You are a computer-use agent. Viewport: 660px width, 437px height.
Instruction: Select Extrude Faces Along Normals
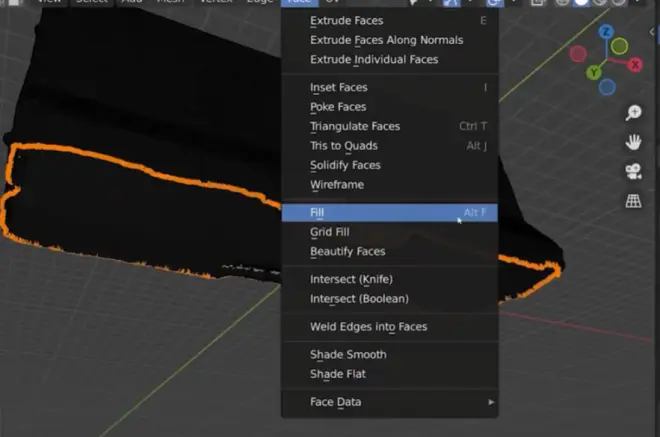click(390, 40)
